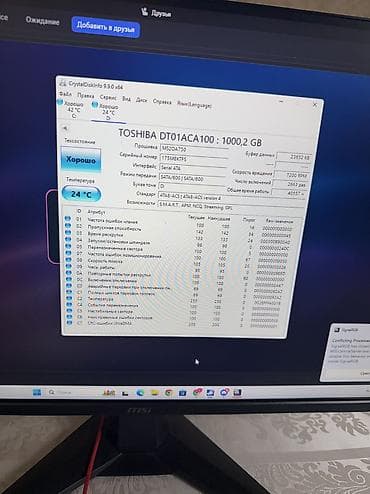Click status icon of attribute 07 row
This screenshot has height=494, width=370.
(68, 253)
